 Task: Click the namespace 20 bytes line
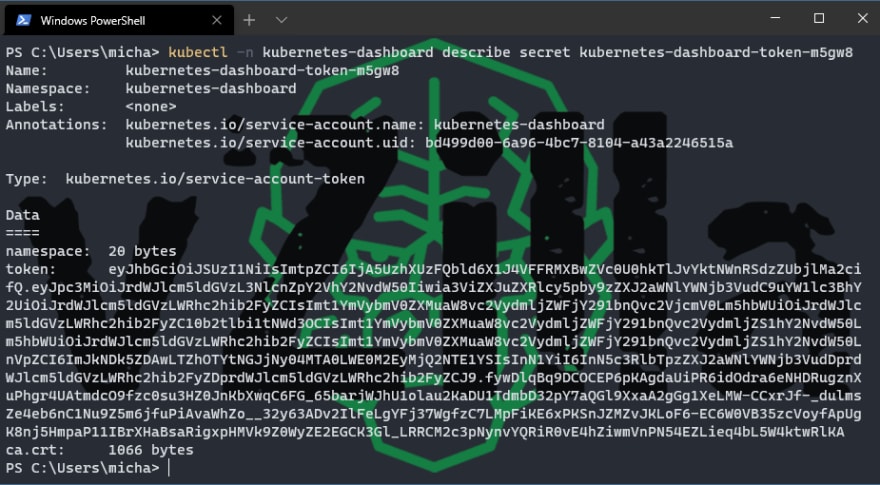point(91,251)
